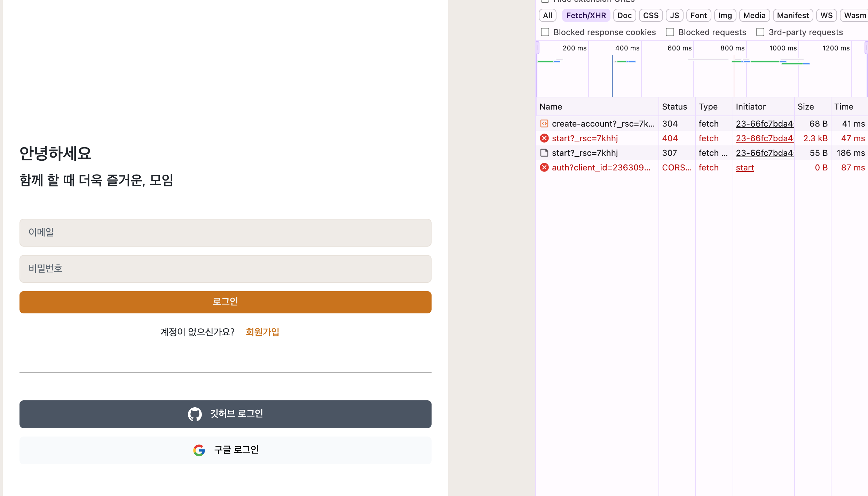Screen dimensions: 868x496
Task: Select the Font filter
Action: (x=699, y=15)
